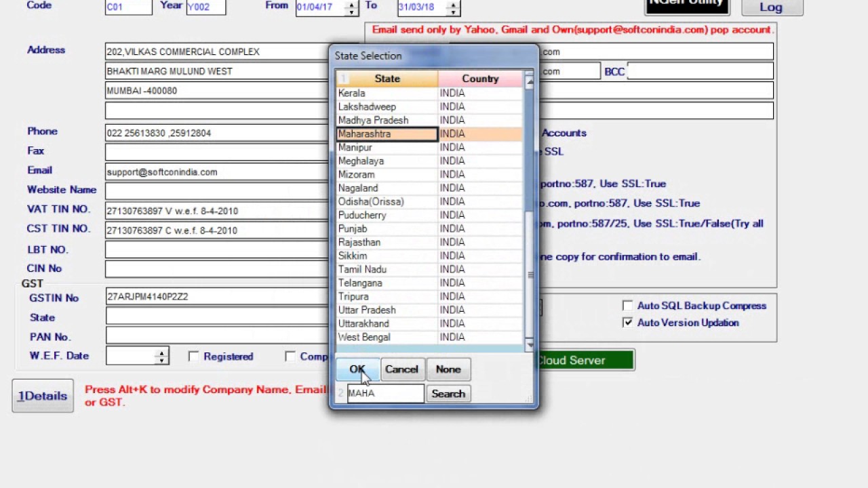Confirm state selection with OK button
868x488 pixels.
click(357, 369)
